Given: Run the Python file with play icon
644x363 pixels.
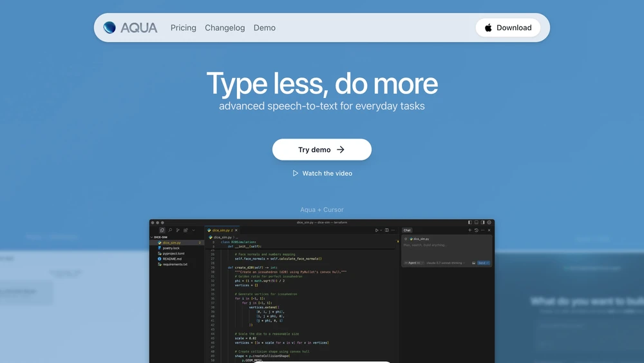Looking at the screenshot, I should (x=377, y=230).
